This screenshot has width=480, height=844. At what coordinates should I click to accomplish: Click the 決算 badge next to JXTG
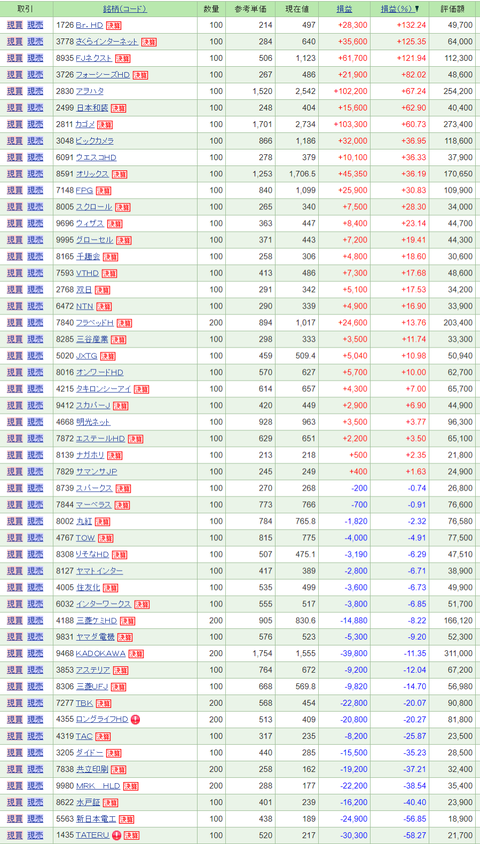108,357
